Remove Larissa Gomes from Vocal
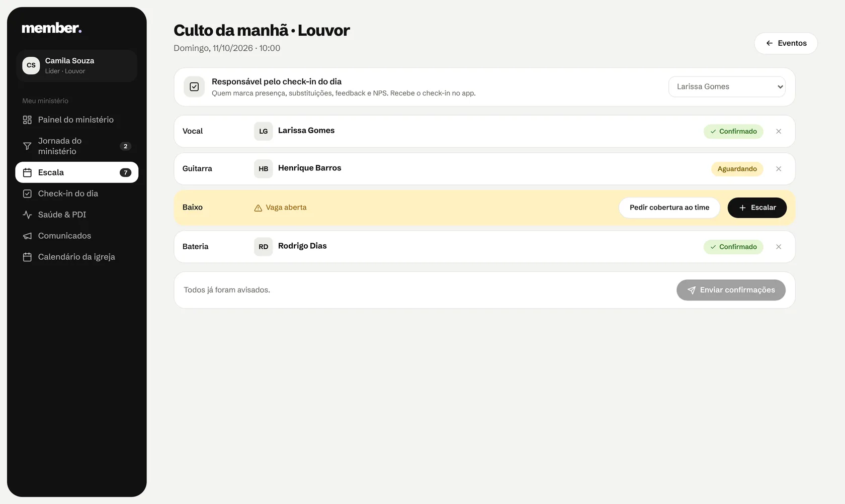The image size is (845, 504). pos(779,131)
